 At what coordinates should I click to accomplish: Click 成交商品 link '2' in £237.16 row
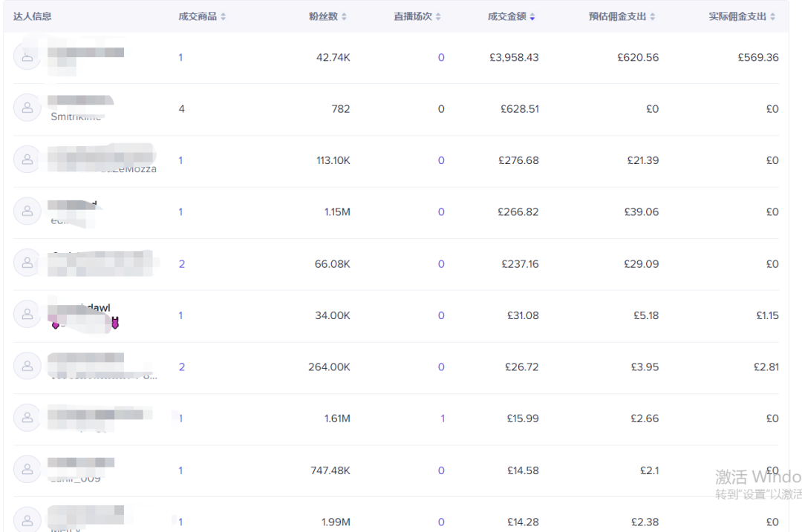182,264
